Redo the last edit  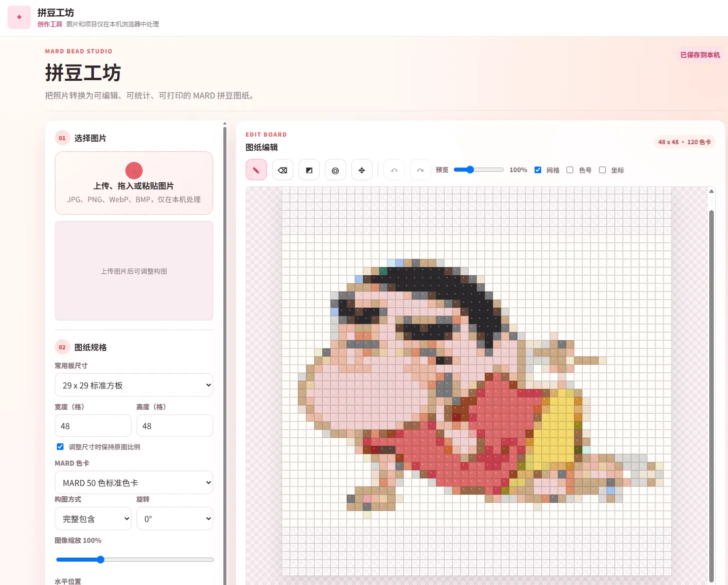420,170
